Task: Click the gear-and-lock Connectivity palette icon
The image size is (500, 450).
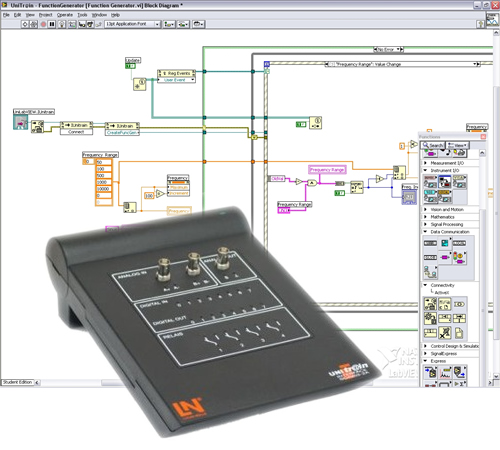Action: pos(430,318)
